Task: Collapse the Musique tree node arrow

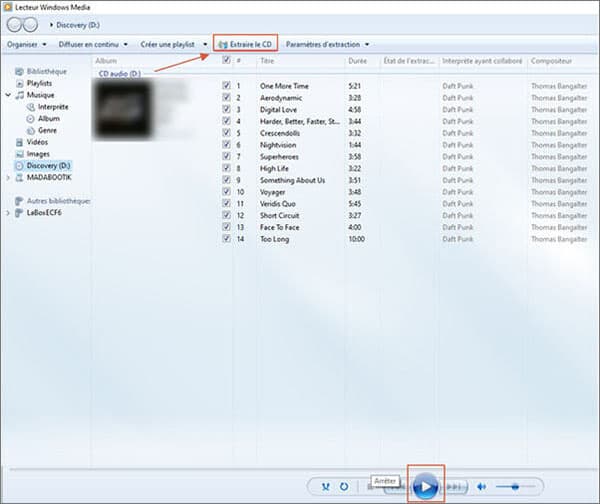Action: 8,95
